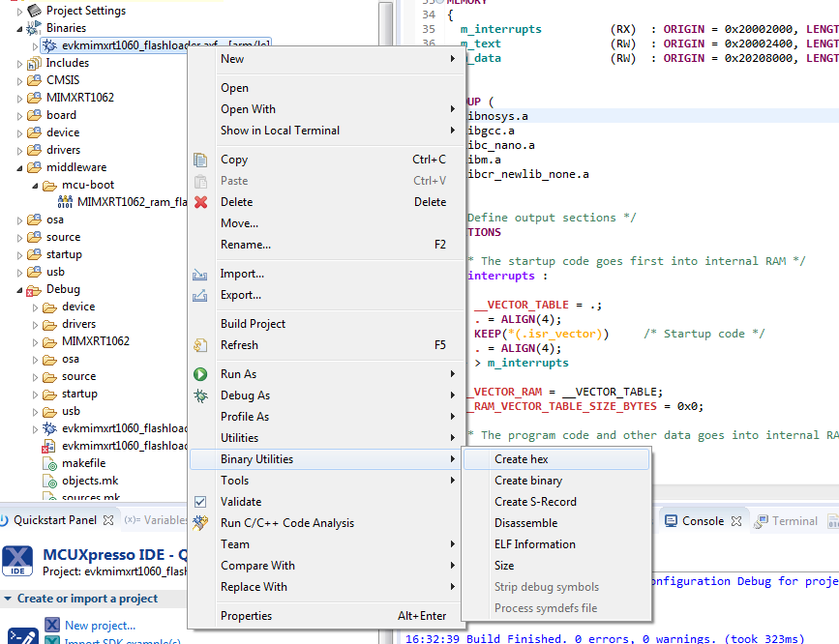Select evkmimxrt1060_flashloader.axf under Binaries
Image resolution: width=839 pixels, height=644 pixels.
tap(156, 45)
